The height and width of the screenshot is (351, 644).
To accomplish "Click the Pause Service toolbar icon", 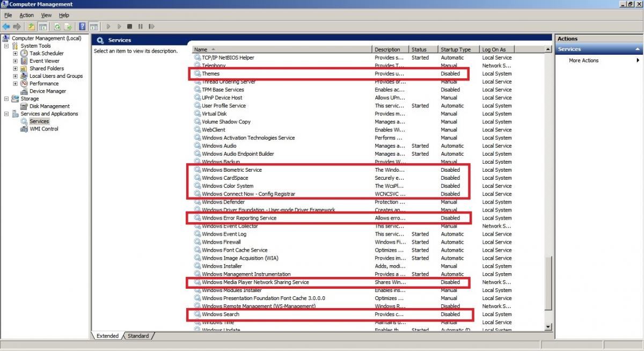I will (141, 26).
